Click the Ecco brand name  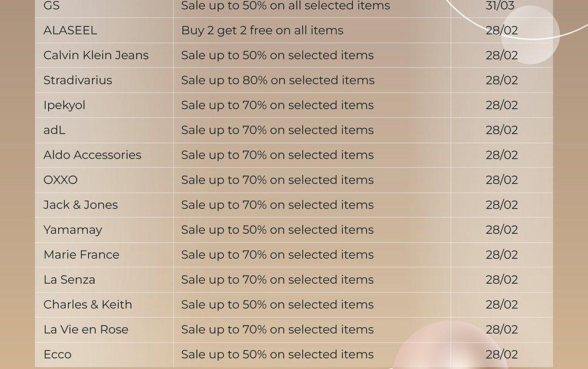58,354
